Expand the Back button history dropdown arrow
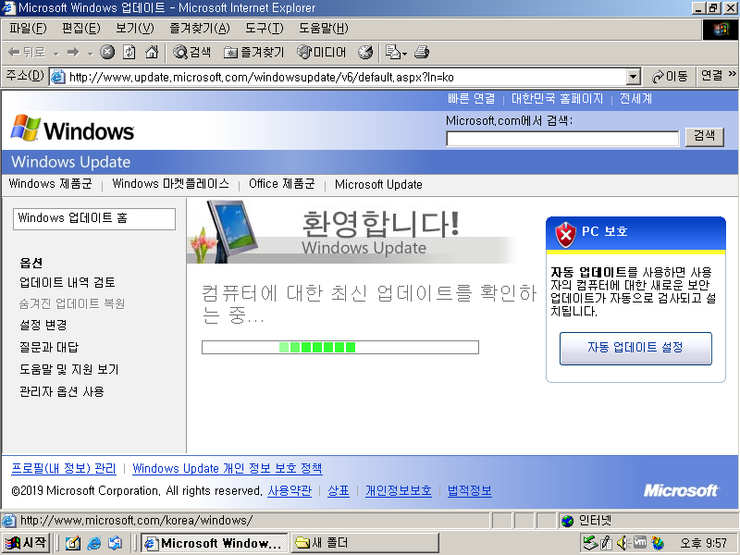 (x=56, y=53)
